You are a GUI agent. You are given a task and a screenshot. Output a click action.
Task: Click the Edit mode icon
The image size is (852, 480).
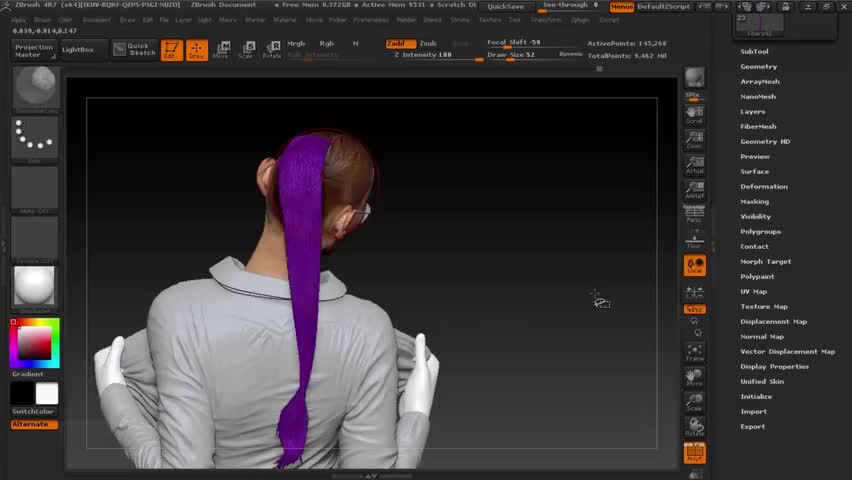(x=171, y=49)
